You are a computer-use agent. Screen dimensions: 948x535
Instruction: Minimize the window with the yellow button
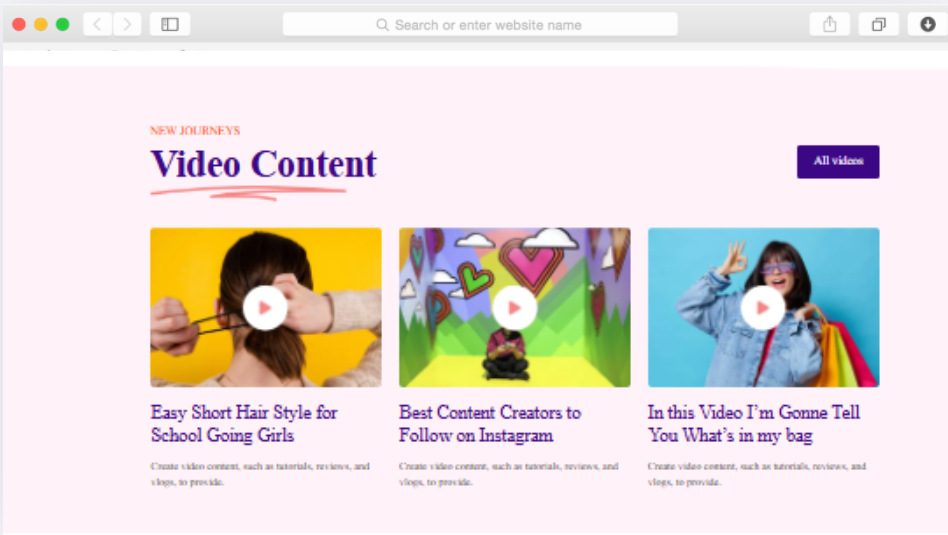[x=41, y=24]
